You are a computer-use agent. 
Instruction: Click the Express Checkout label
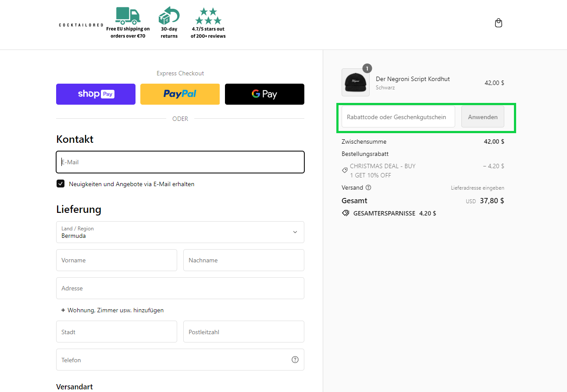pyautogui.click(x=180, y=73)
